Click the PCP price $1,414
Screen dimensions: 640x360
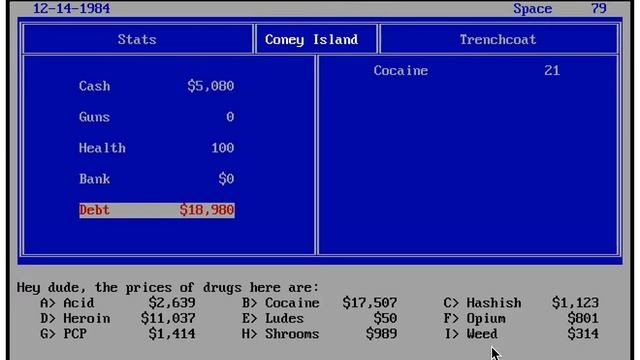tap(172, 334)
